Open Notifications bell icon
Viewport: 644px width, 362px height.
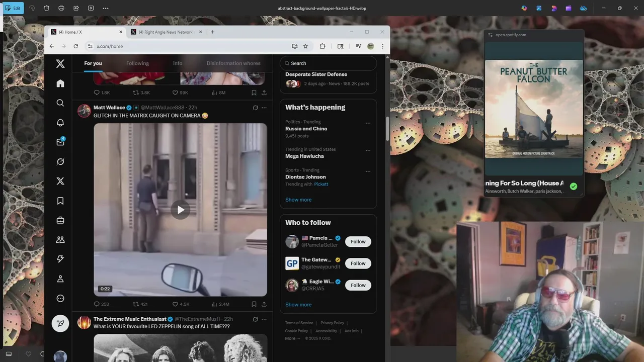(60, 123)
